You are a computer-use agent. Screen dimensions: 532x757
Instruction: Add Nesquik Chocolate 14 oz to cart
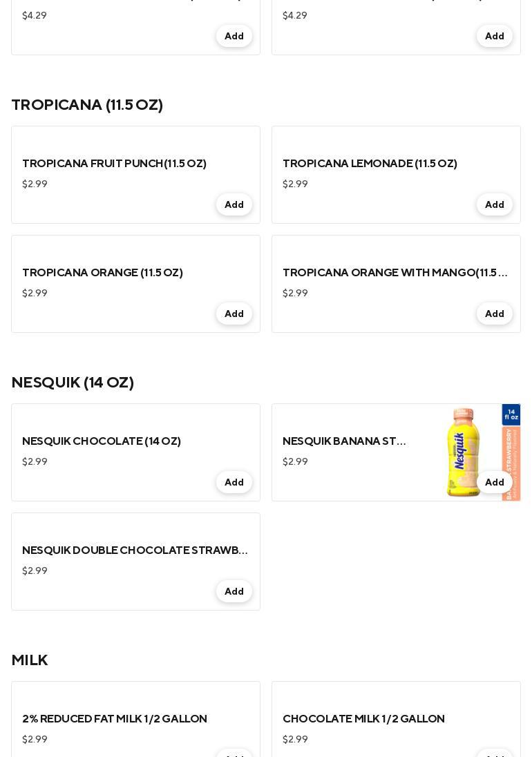coord(234,482)
